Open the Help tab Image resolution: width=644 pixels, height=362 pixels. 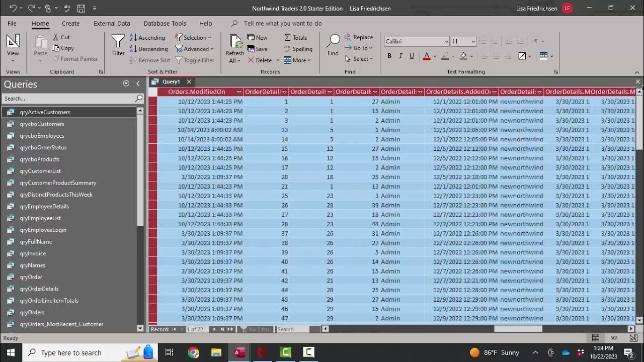tap(205, 23)
